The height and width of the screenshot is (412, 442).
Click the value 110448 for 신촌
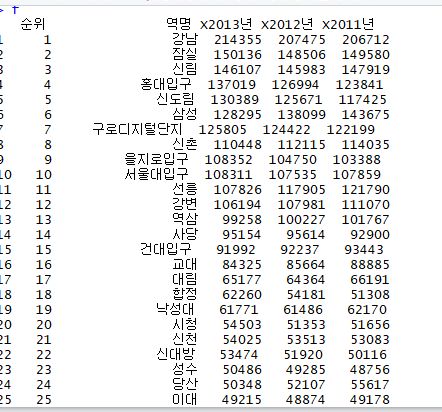click(238, 145)
